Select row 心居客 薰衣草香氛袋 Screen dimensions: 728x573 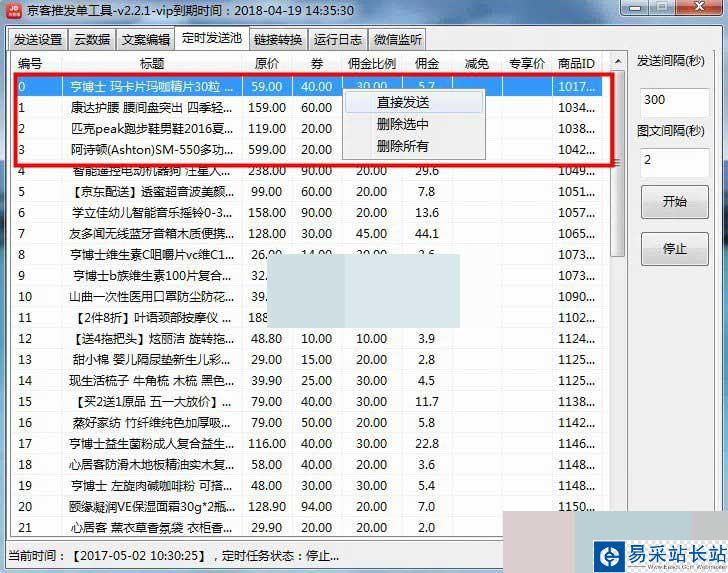coord(309,527)
